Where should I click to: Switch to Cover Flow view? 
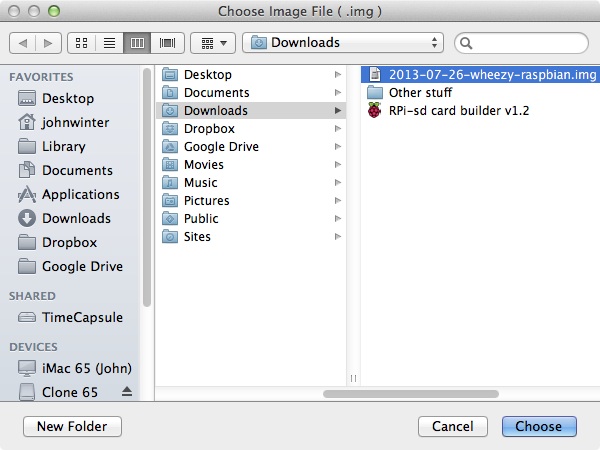167,43
